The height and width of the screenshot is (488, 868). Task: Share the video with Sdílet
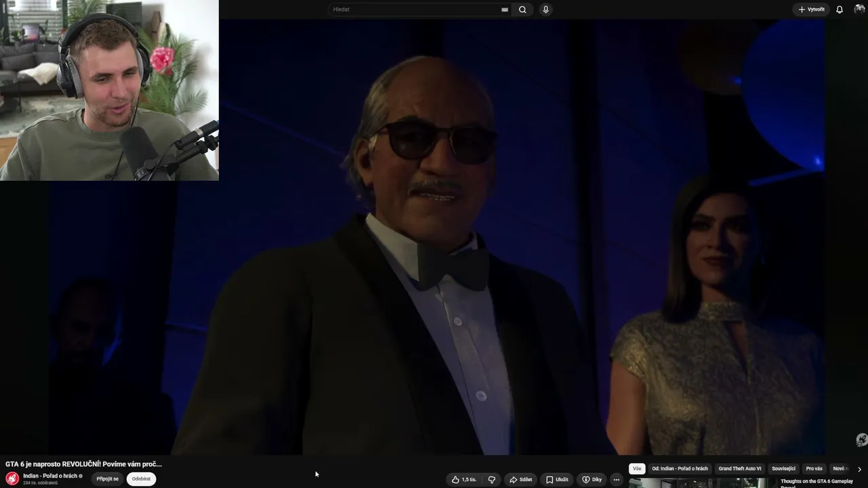521,479
